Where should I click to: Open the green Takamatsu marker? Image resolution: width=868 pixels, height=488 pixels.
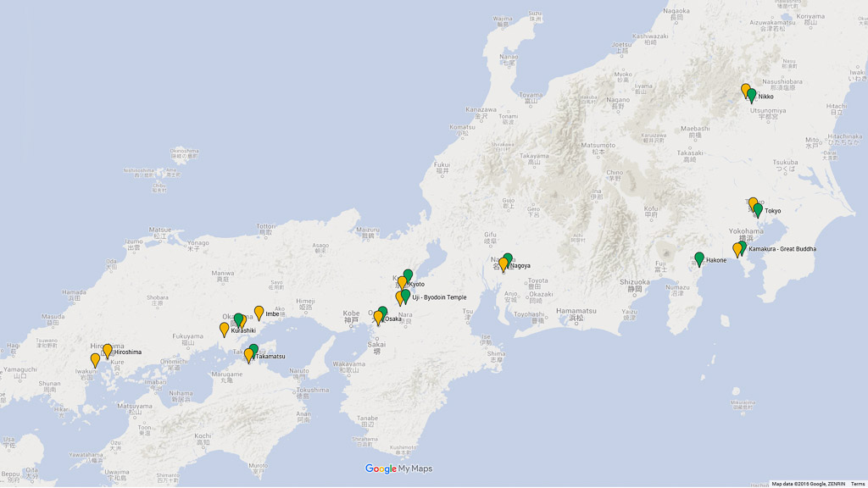coord(253,350)
